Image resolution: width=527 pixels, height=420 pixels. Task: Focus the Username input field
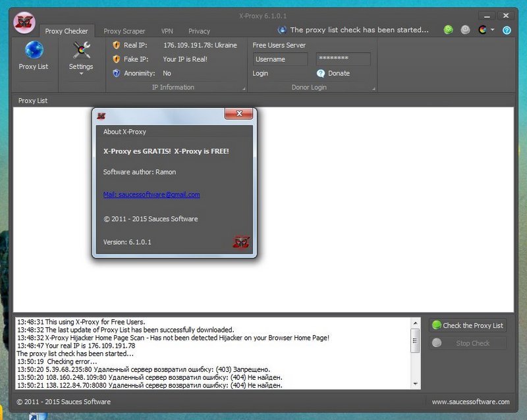coord(281,59)
